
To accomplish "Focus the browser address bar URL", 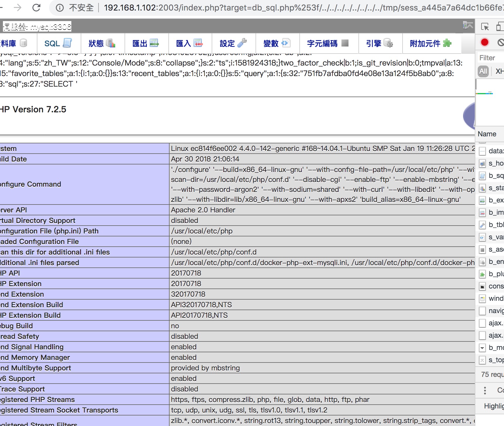I will [303, 8].
